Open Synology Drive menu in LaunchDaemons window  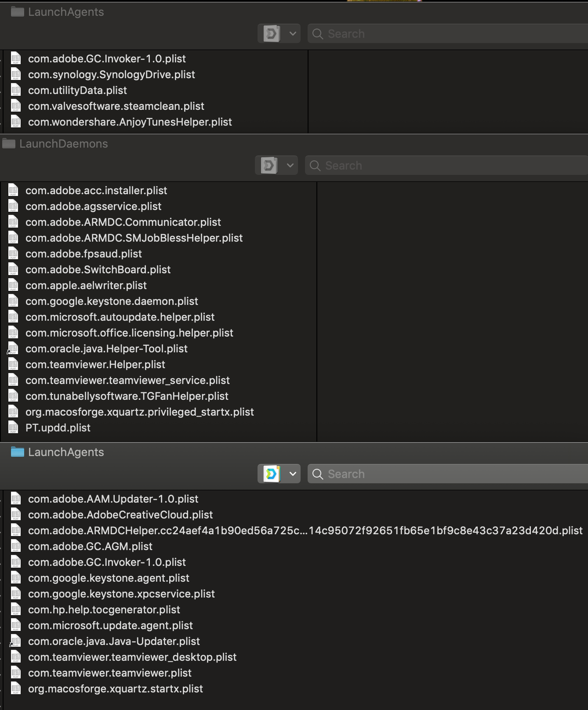pyautogui.click(x=276, y=165)
